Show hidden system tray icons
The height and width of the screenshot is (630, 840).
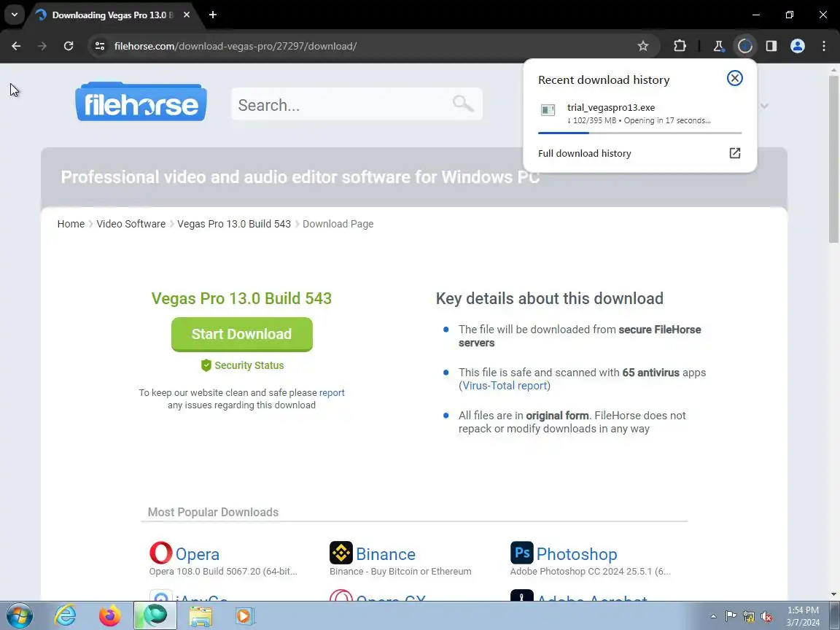click(713, 617)
